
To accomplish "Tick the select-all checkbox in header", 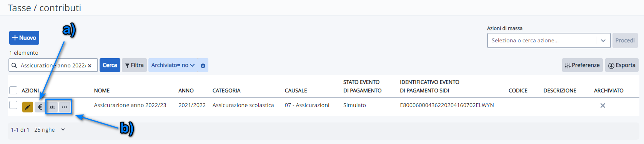I will click(13, 90).
